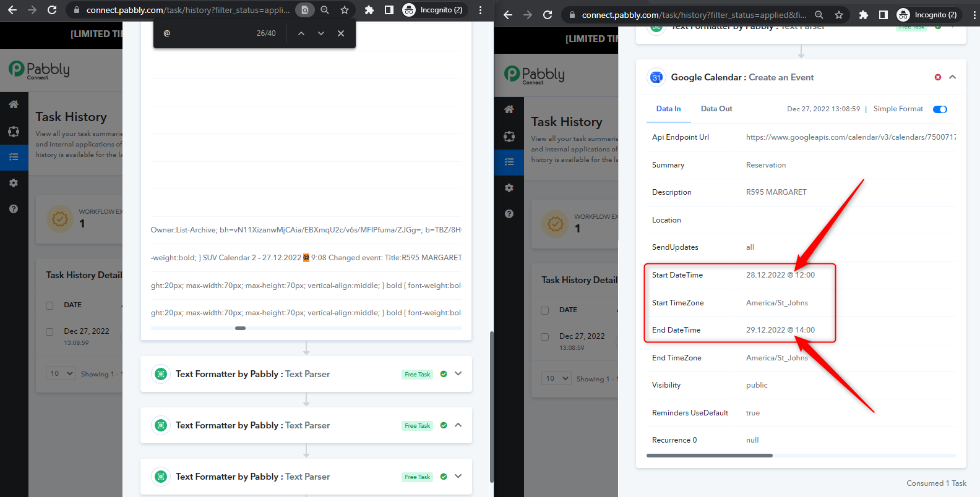
Task: Close the find-in-page bar
Action: point(341,33)
